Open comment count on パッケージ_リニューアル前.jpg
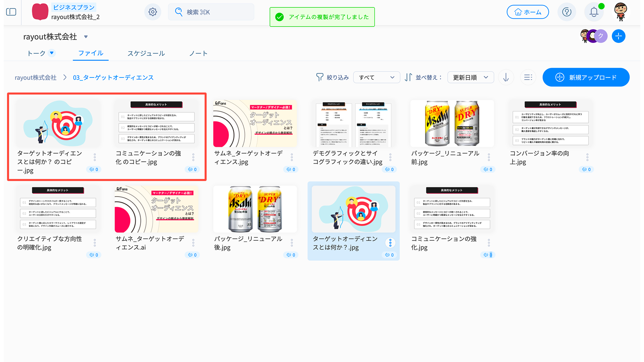Viewport: 644px width, 362px height. pyautogui.click(x=488, y=170)
